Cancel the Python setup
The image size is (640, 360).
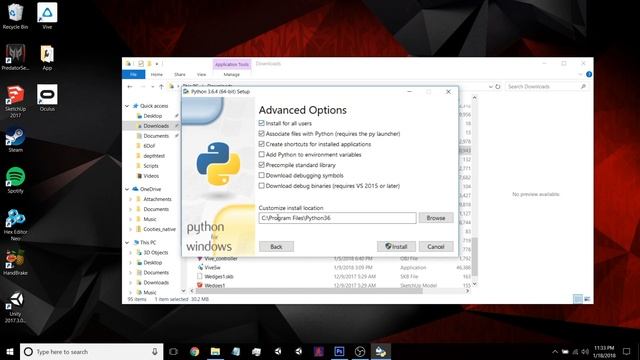[436, 247]
